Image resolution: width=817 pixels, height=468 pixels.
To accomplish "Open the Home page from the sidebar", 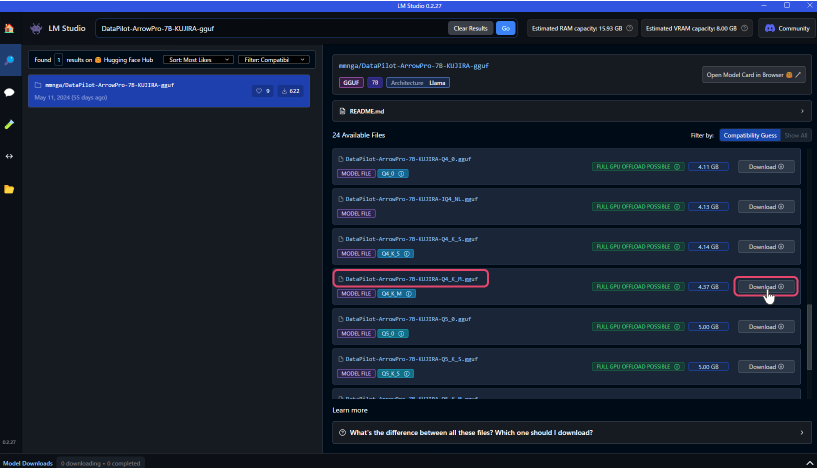I will coord(9,28).
